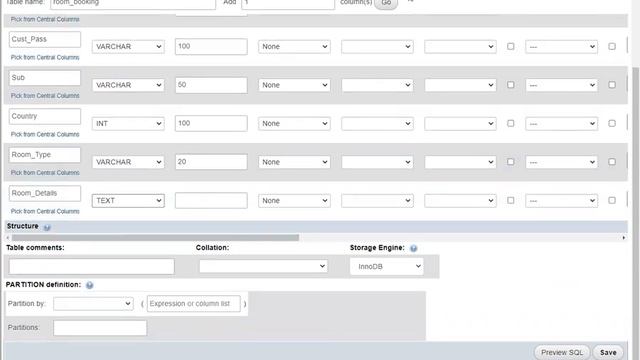This screenshot has height=360, width=640.
Task: Focus the Table comments field
Action: click(x=92, y=267)
